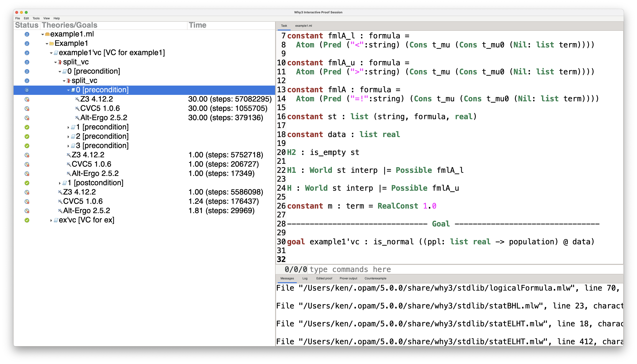
Task: Open the View menu
Action: [46, 18]
